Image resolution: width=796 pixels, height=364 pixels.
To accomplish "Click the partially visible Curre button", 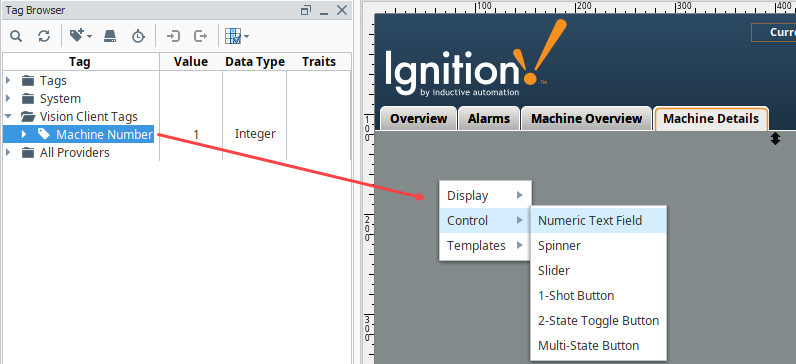I will [774, 32].
